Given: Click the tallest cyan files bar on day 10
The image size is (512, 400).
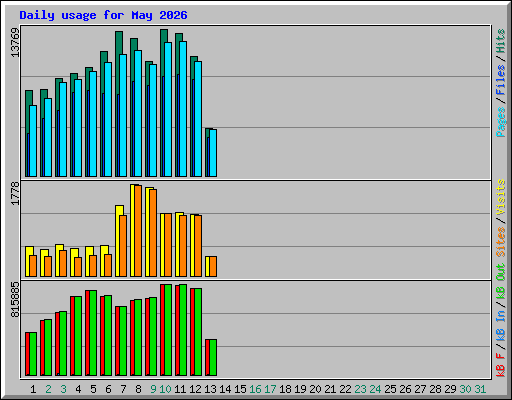Looking at the screenshot, I should [x=168, y=109].
